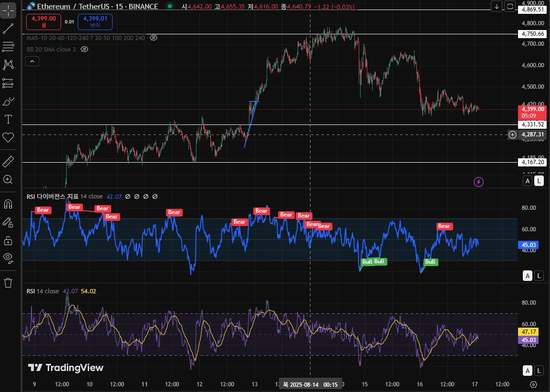Click the yellow 47.17 RSI value label
This screenshot has width=550, height=392.
point(529,332)
